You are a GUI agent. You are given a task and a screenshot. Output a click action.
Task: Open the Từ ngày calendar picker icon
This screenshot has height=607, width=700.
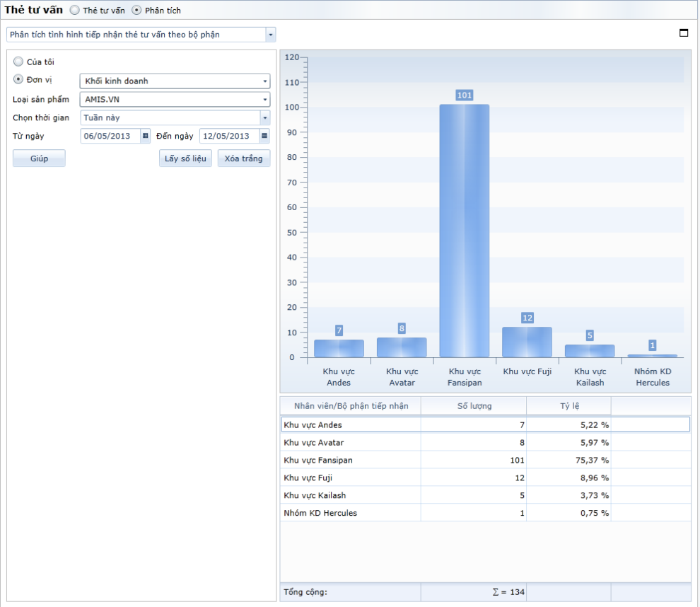[146, 136]
